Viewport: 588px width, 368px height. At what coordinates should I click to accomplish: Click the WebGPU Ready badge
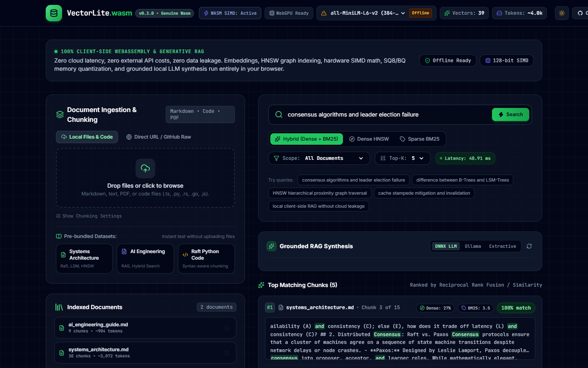coord(289,13)
